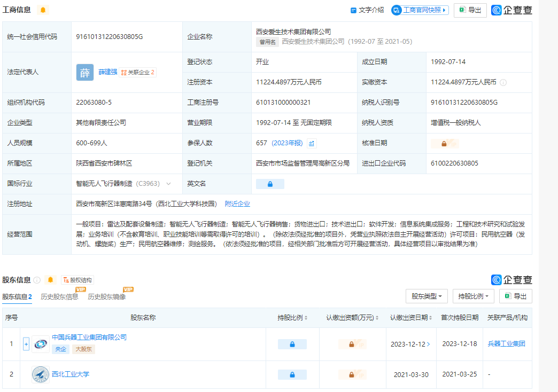Click 成立日期 value 1992-07-14

pos(448,62)
